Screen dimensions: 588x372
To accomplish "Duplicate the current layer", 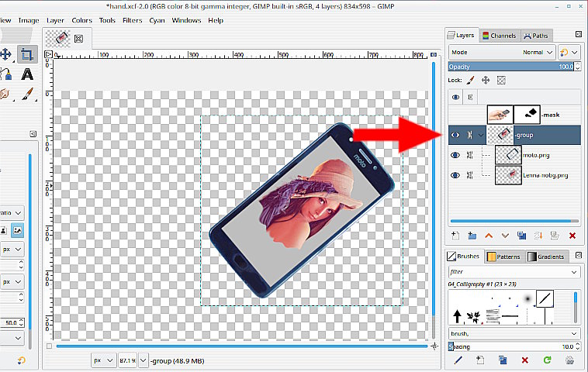I will point(522,236).
